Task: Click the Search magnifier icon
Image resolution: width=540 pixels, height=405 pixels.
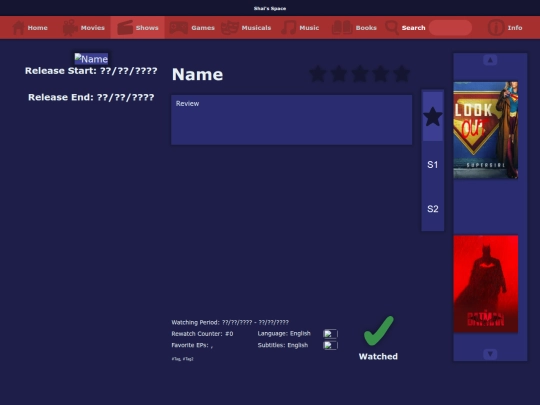Action: coord(392,28)
